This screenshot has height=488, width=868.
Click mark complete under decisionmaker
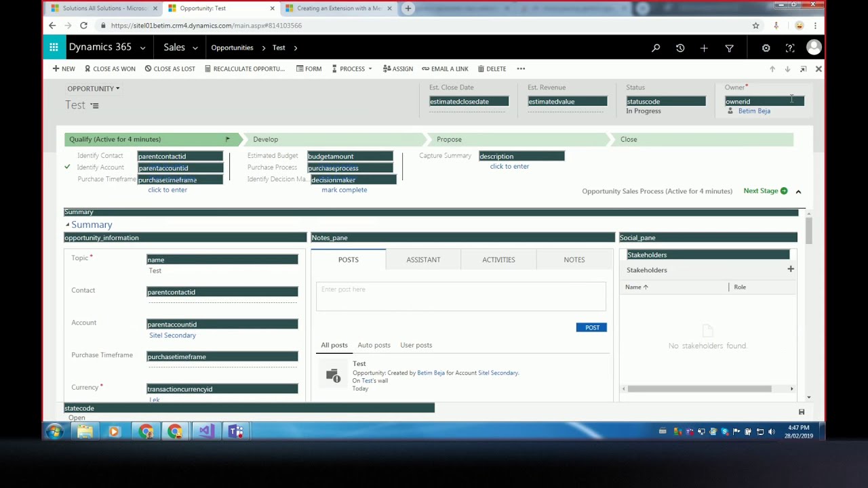click(344, 190)
